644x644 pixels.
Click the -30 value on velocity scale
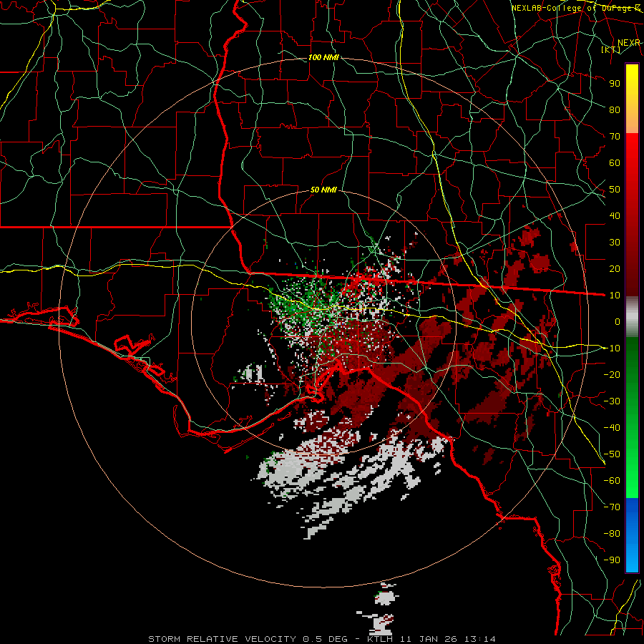tap(612, 401)
